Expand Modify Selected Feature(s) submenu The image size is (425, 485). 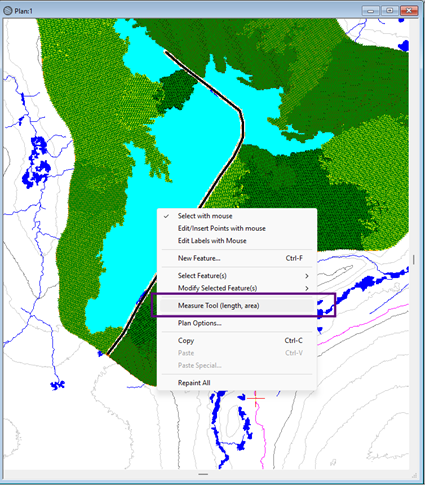(x=237, y=288)
